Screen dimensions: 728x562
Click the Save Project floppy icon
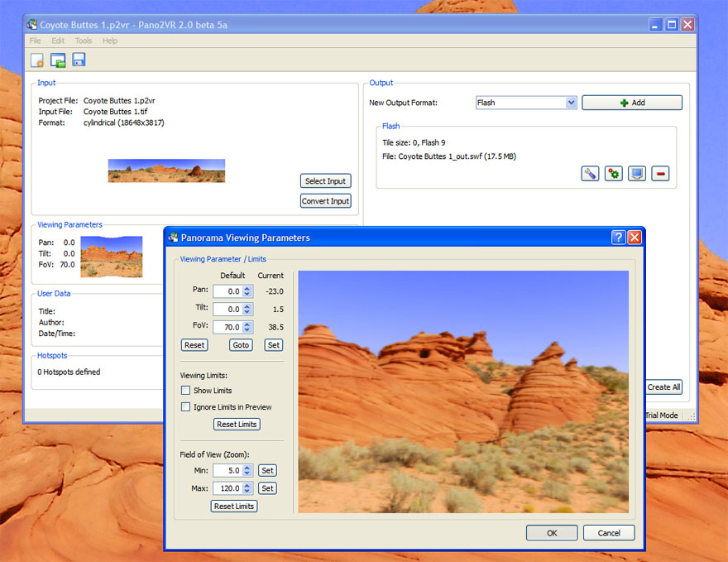click(x=79, y=60)
